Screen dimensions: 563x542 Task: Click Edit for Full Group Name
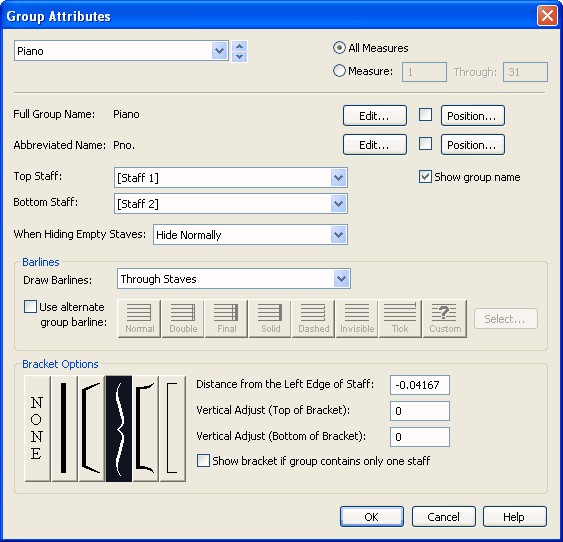375,116
